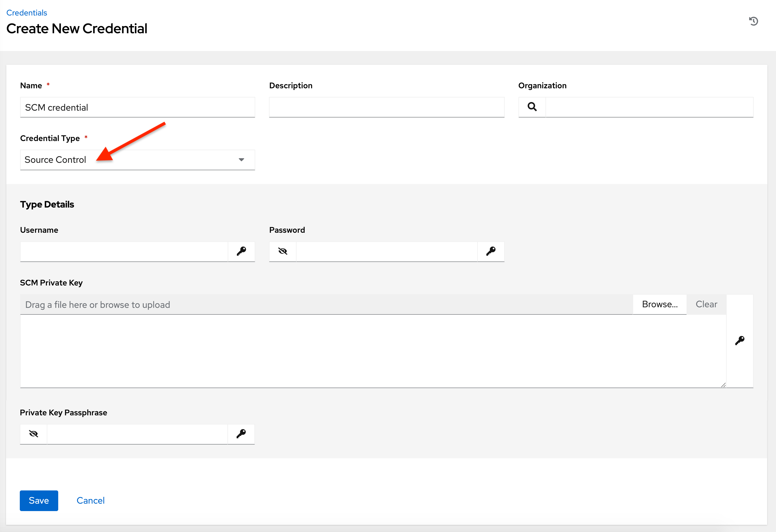Click Browse to upload SCM Private Key
The width and height of the screenshot is (776, 532).
(659, 304)
